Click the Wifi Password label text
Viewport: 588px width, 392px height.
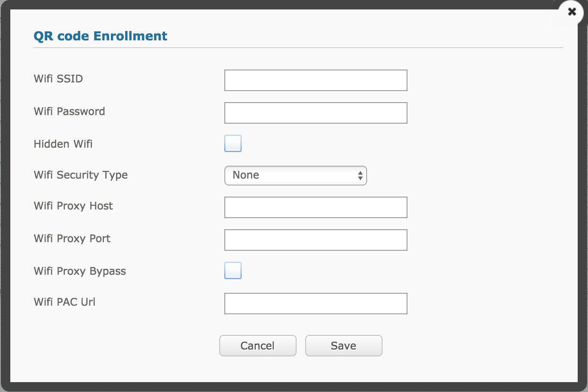(69, 112)
